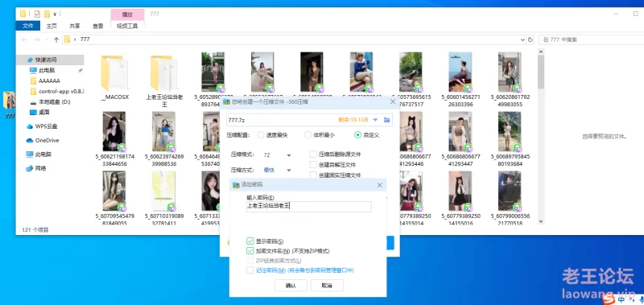Open the quick access toolbar customize arrow
644x305 pixels.
pyautogui.click(x=55, y=14)
